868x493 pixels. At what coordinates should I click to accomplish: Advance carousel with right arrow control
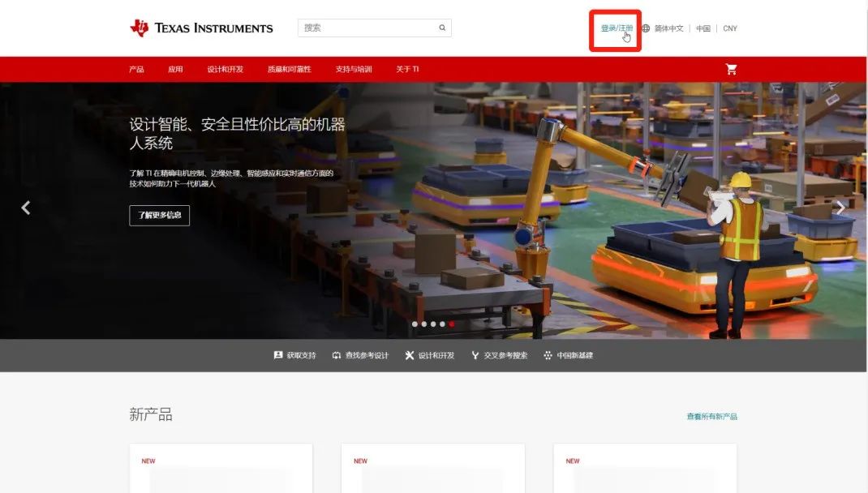tap(840, 207)
